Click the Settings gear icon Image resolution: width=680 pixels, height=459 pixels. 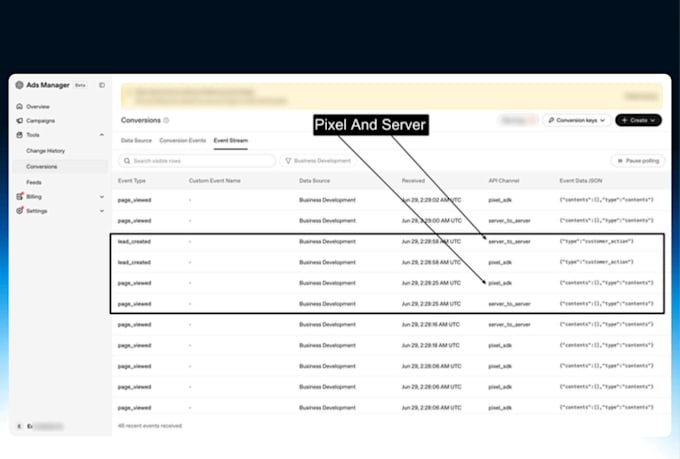tap(20, 211)
